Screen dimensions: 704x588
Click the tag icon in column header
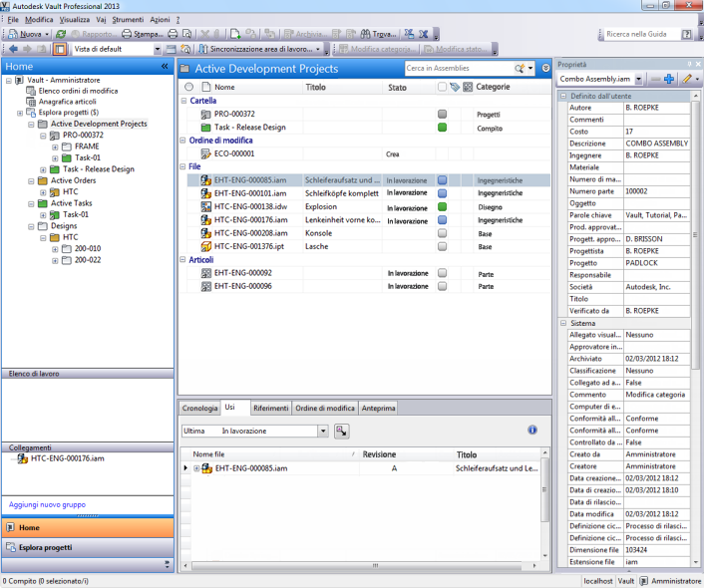coord(455,87)
